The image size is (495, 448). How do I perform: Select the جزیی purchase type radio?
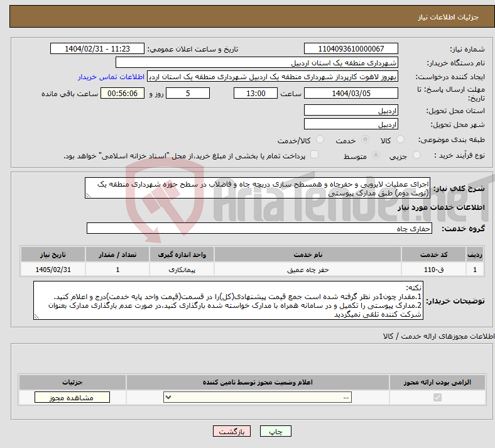pyautogui.click(x=416, y=155)
